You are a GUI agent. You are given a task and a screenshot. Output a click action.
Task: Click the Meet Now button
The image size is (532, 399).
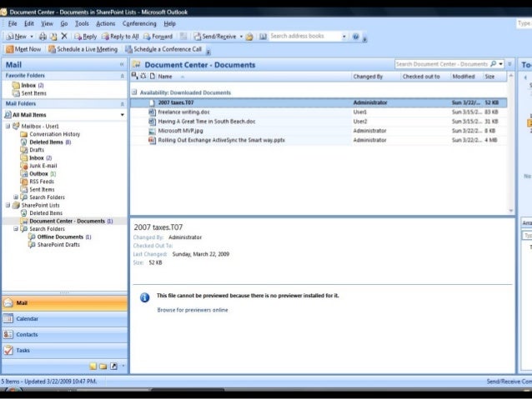[23, 49]
